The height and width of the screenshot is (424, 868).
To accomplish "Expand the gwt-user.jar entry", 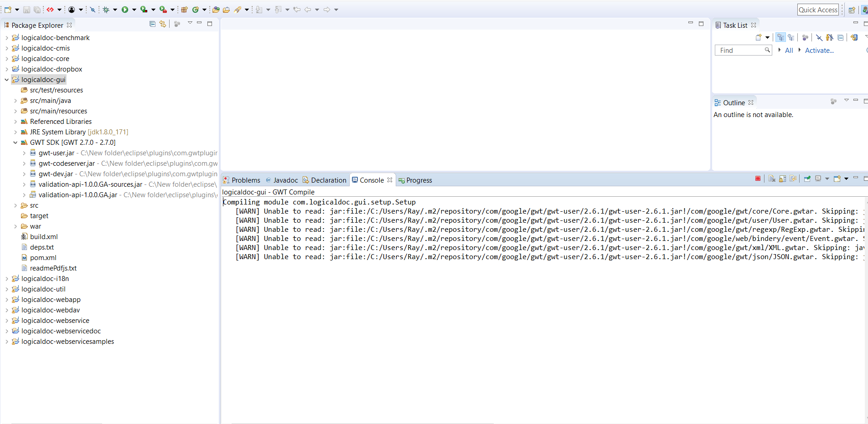I will click(x=24, y=153).
